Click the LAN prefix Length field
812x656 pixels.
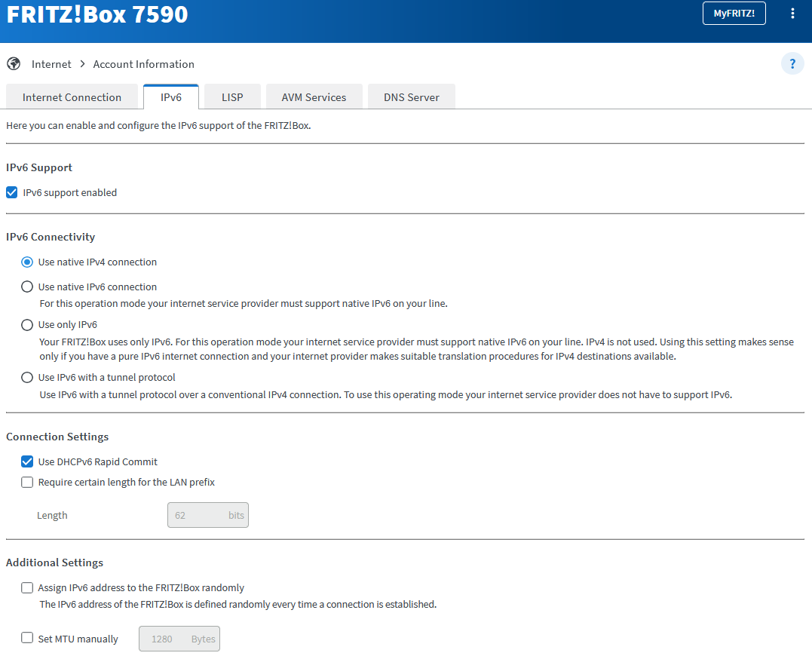click(x=207, y=515)
